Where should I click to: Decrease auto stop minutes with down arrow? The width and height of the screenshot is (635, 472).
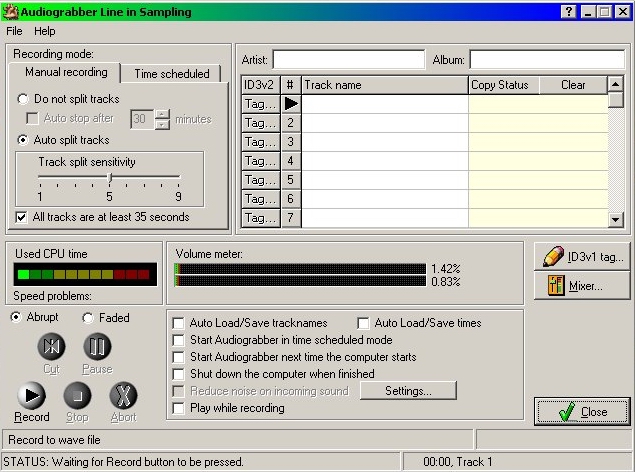(162, 124)
